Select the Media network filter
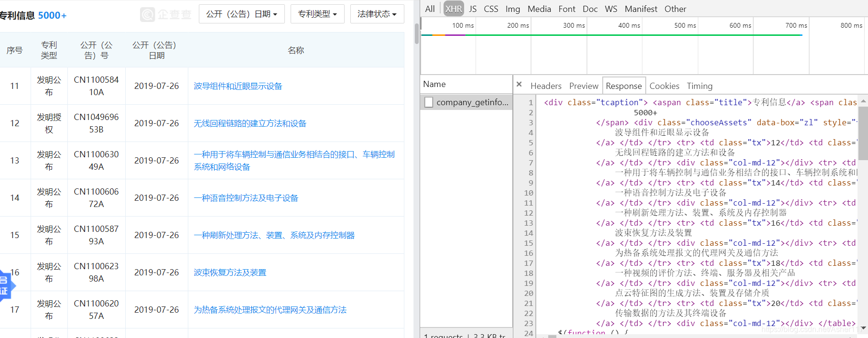This screenshot has height=338, width=868. click(x=539, y=9)
